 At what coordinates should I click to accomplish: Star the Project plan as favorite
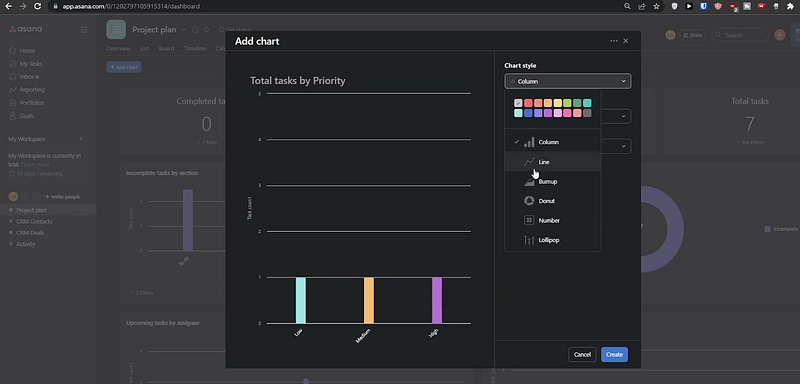(x=207, y=30)
